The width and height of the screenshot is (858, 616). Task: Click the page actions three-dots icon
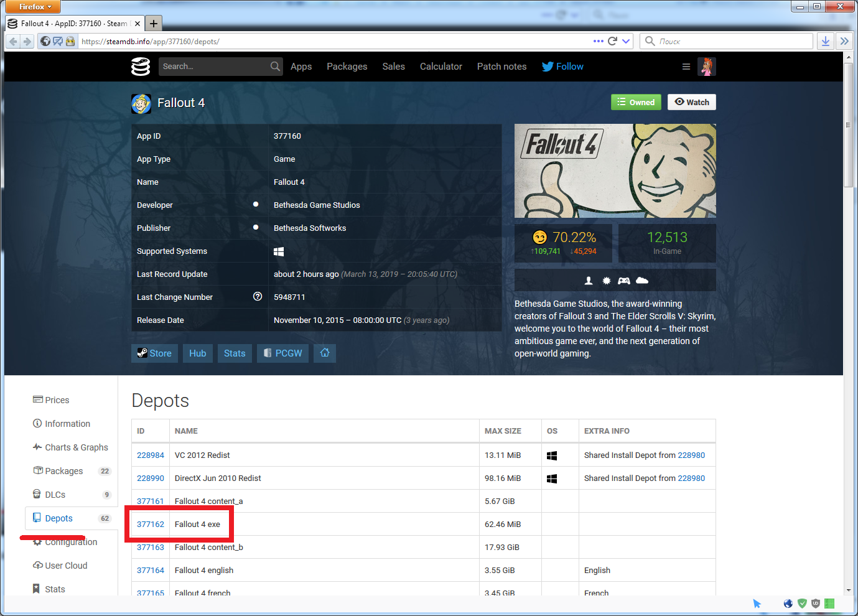(x=599, y=41)
